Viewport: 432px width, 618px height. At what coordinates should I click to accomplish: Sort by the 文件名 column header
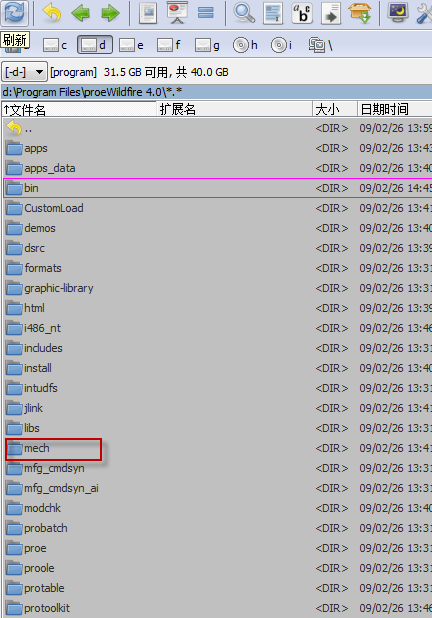click(79, 109)
